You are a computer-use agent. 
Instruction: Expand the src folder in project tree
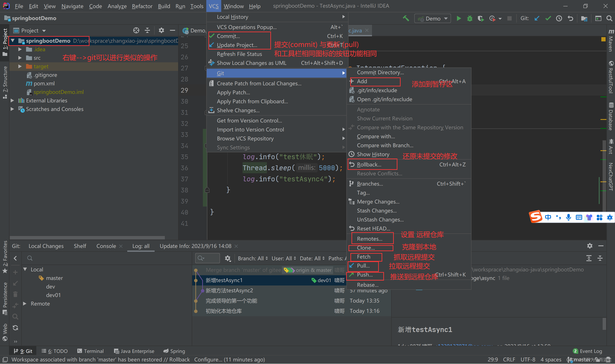(20, 58)
